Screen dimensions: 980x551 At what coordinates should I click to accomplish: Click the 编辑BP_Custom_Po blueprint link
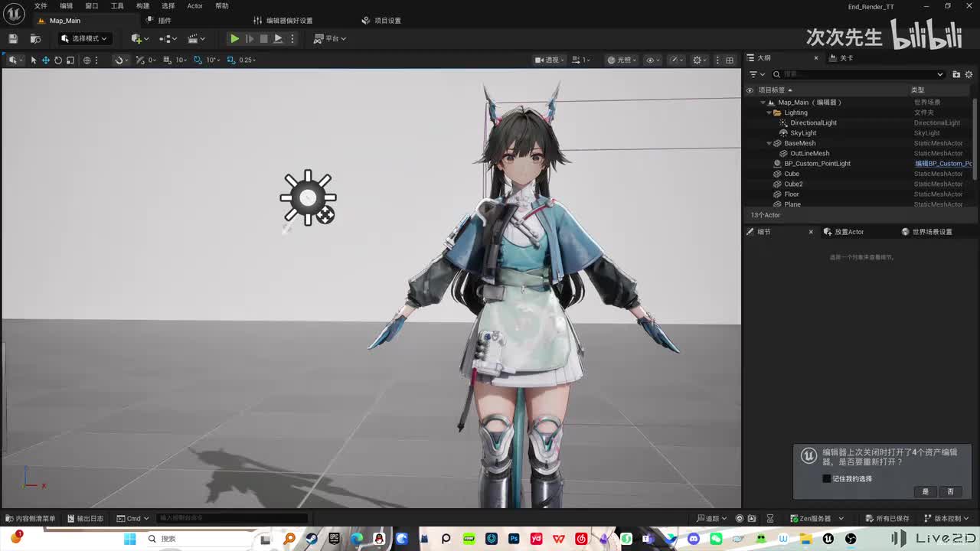coord(943,164)
